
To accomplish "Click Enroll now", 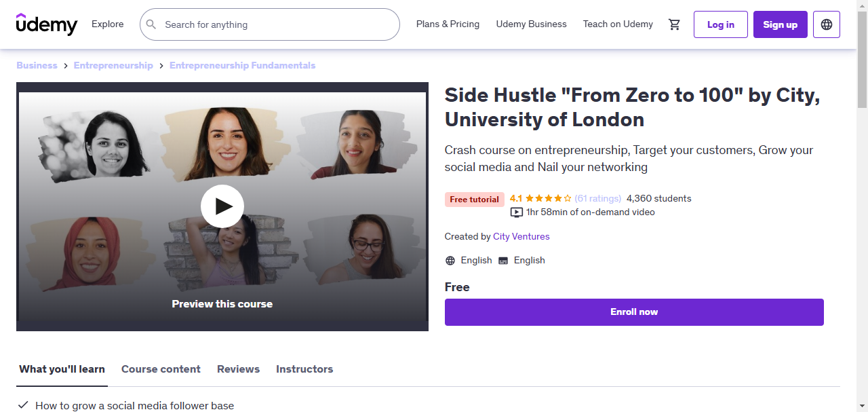I will (634, 312).
